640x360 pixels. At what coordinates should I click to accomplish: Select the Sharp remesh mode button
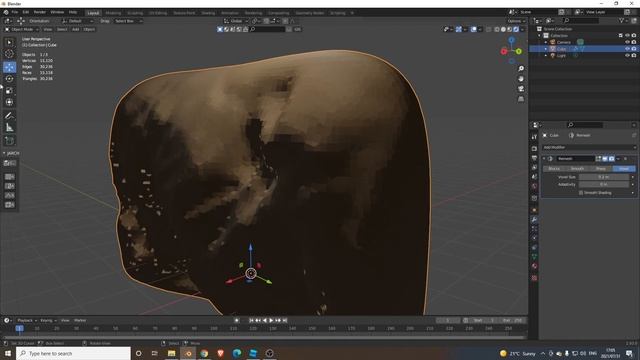coord(600,169)
